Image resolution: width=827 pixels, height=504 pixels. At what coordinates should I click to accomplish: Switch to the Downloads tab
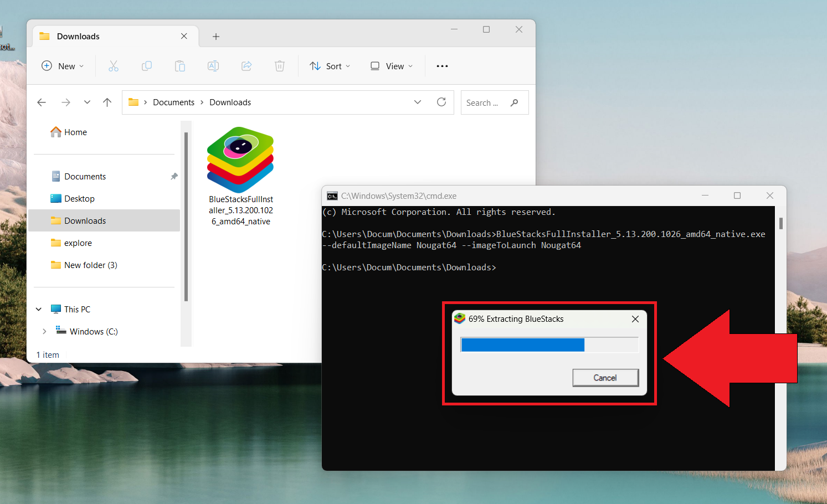tap(78, 36)
